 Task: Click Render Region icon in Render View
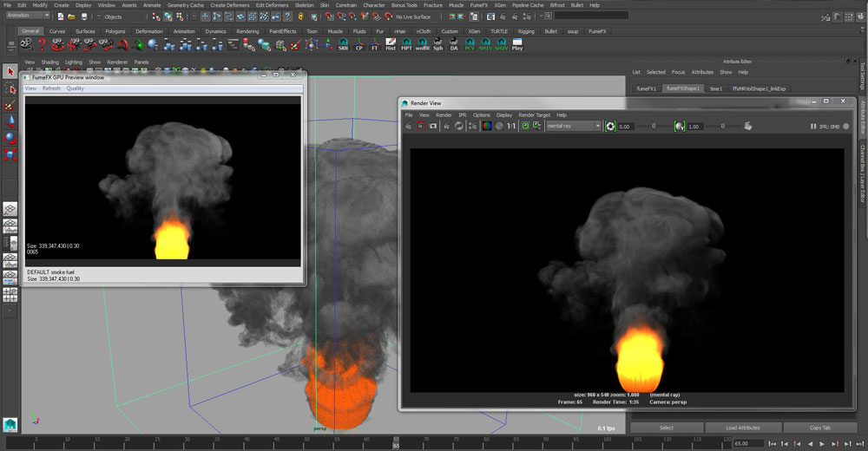(x=420, y=126)
